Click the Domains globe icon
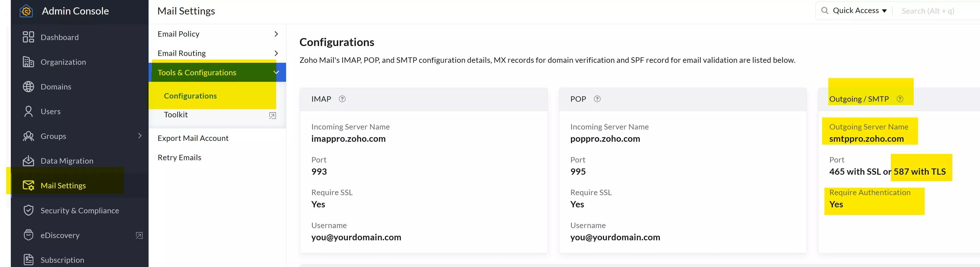Image resolution: width=980 pixels, height=267 pixels. [28, 86]
